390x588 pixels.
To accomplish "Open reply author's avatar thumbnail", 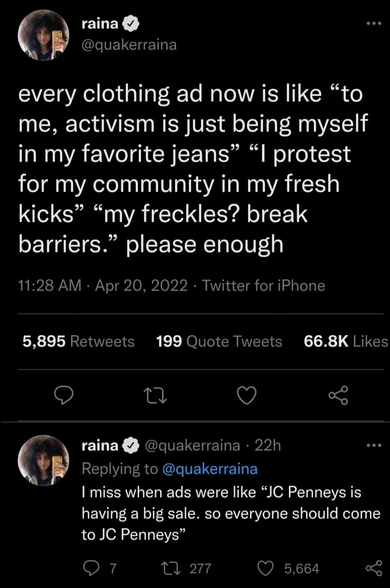I will [44, 460].
